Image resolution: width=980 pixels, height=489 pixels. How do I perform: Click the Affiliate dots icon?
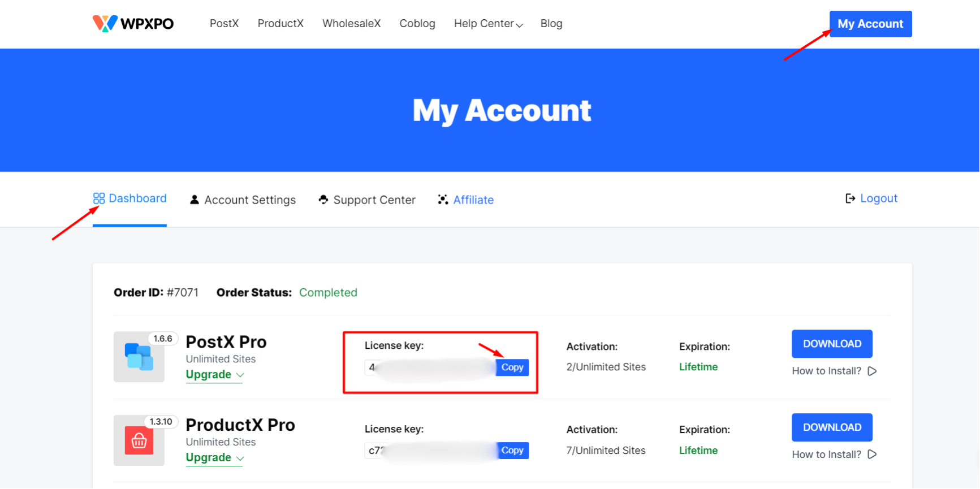point(443,200)
